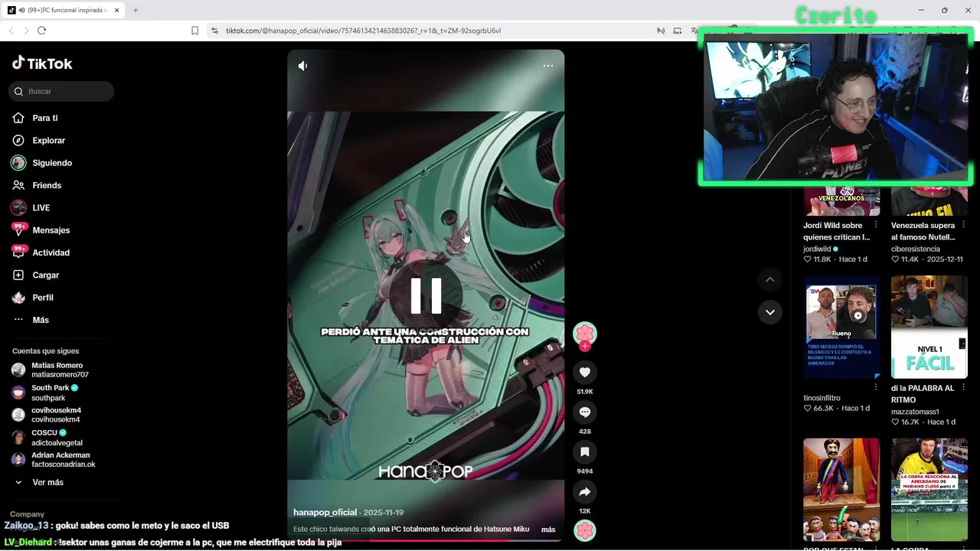Share the video via arrow icon
Screen dimensions: 980x551
click(585, 491)
